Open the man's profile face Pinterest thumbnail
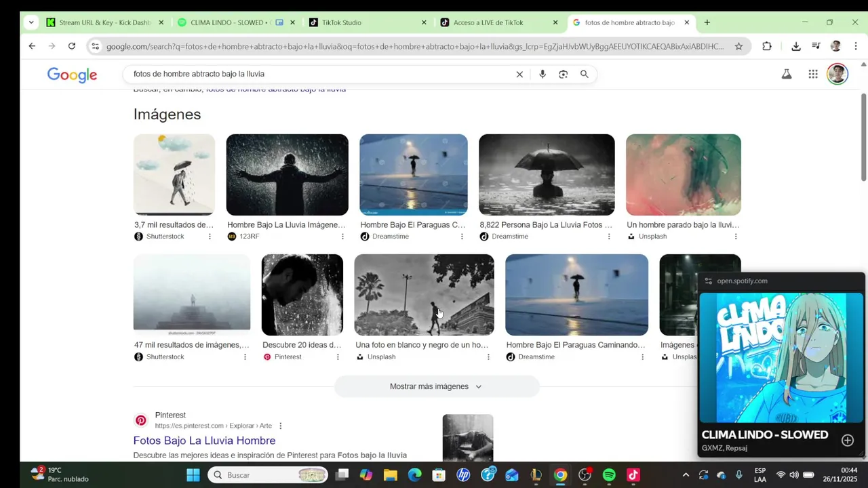Viewport: 868px width, 488px height. [x=302, y=295]
